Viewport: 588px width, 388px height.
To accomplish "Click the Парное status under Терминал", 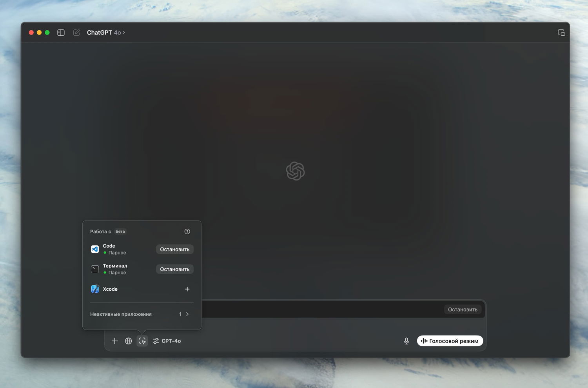I will 117,273.
